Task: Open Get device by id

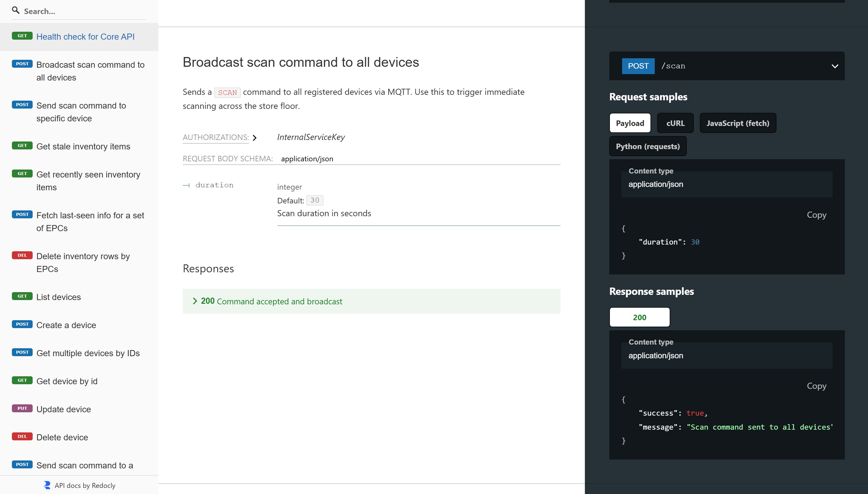Action: 79,381
